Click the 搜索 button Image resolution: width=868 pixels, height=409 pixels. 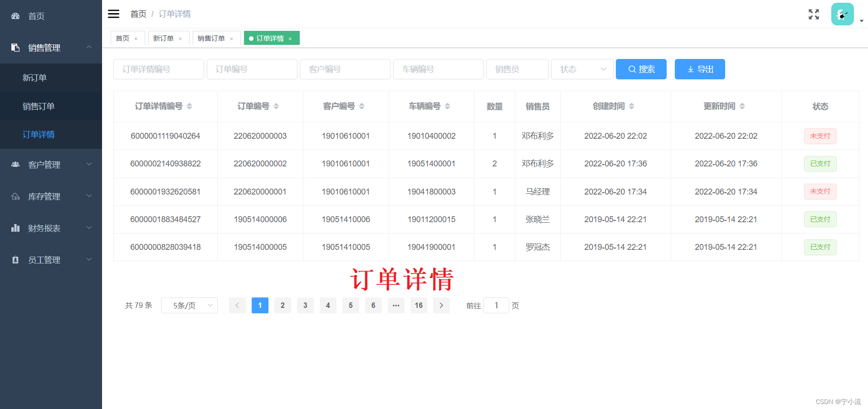pos(641,69)
